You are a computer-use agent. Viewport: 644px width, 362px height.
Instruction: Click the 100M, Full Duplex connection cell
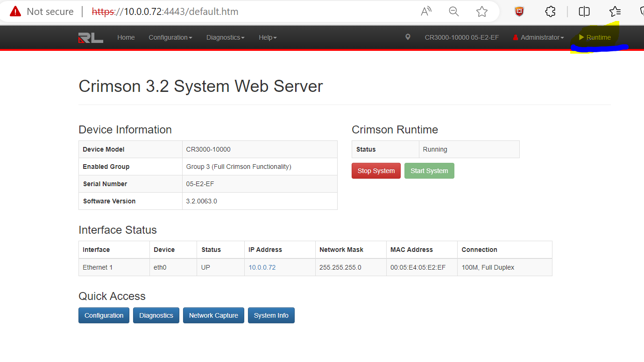[x=505, y=267]
